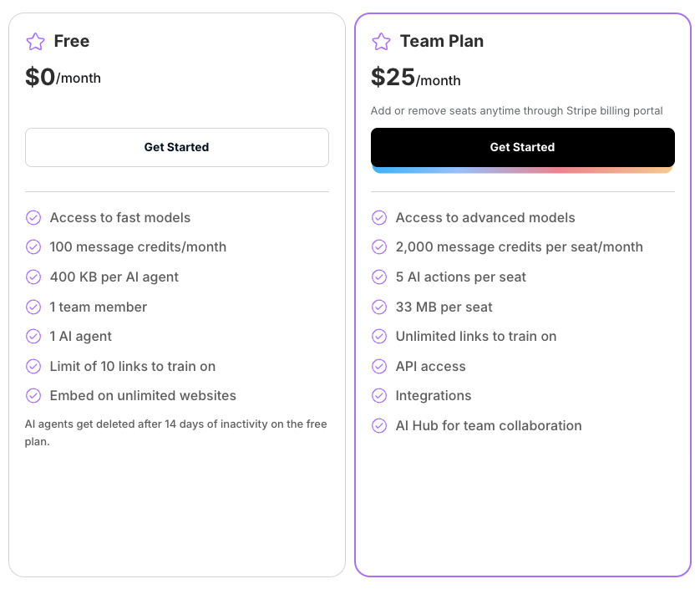The width and height of the screenshot is (700, 589).
Task: Click the checkmark beside 100 message credits/month
Action: click(x=33, y=247)
